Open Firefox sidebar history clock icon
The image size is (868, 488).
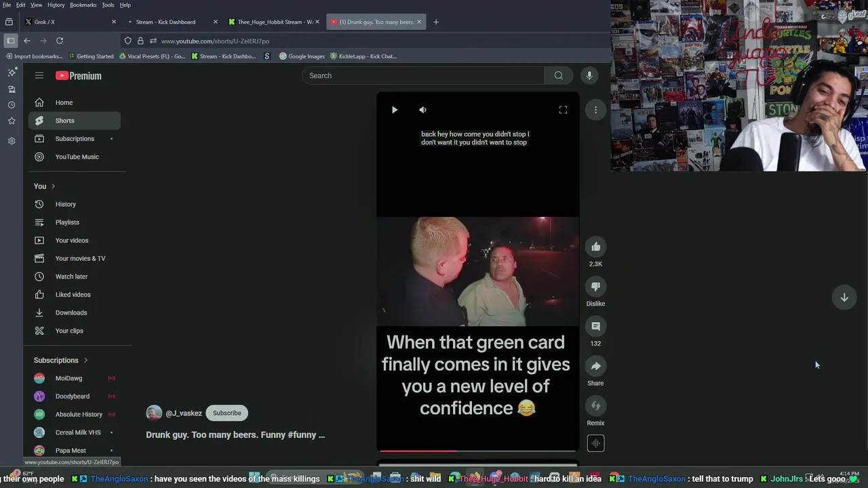(12, 105)
